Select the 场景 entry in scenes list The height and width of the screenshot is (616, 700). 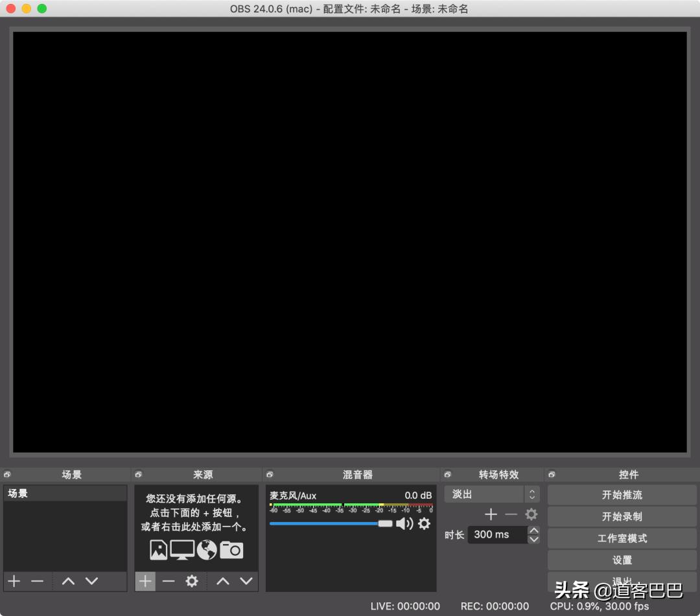point(65,492)
